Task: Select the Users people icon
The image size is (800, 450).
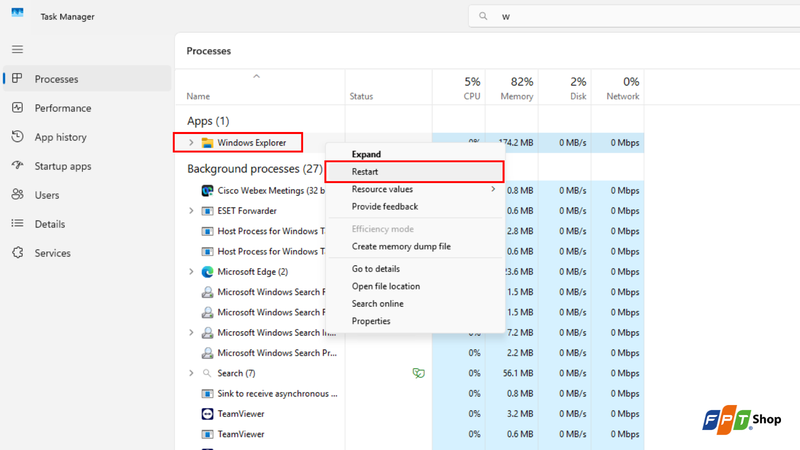Action: pos(17,194)
